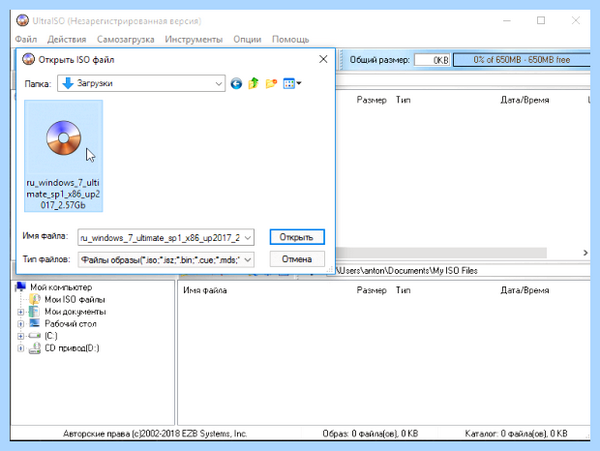600x451 pixels.
Task: Click the Мои документы folder icon
Action: tap(34, 311)
